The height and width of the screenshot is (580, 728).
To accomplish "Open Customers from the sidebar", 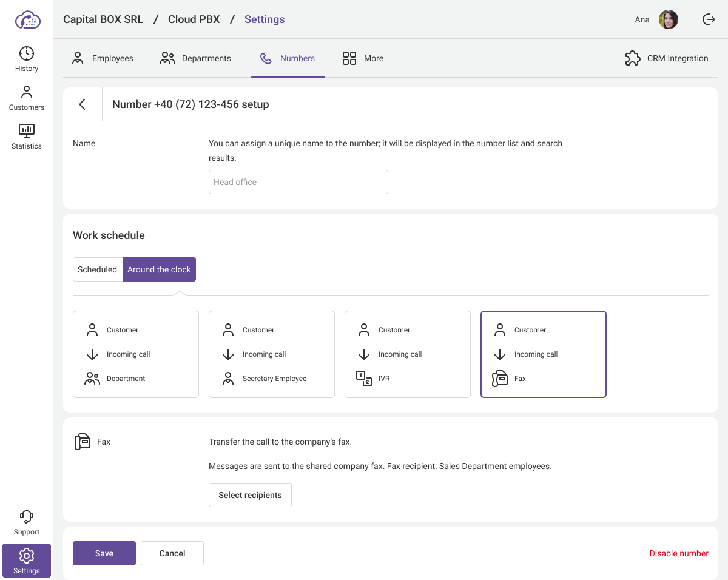I will click(x=27, y=98).
